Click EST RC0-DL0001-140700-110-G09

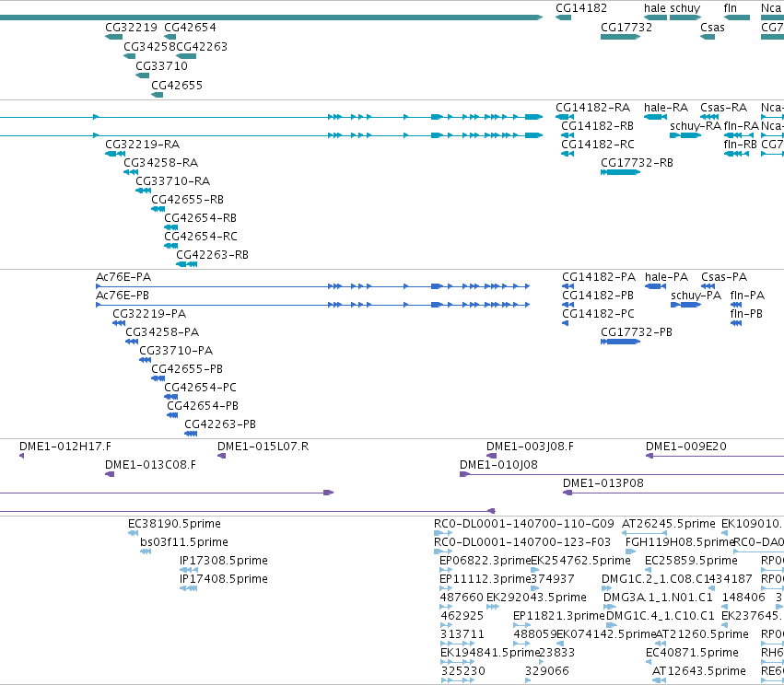click(523, 524)
